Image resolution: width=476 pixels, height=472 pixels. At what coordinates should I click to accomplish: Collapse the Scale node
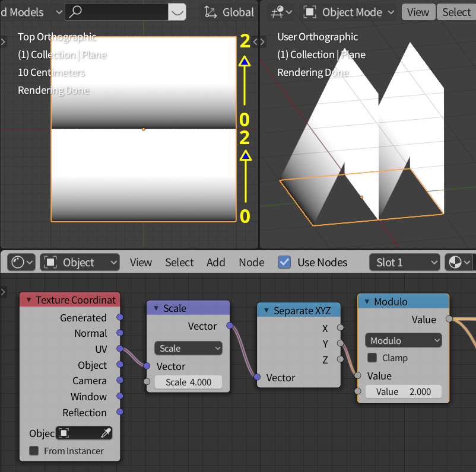tap(156, 308)
